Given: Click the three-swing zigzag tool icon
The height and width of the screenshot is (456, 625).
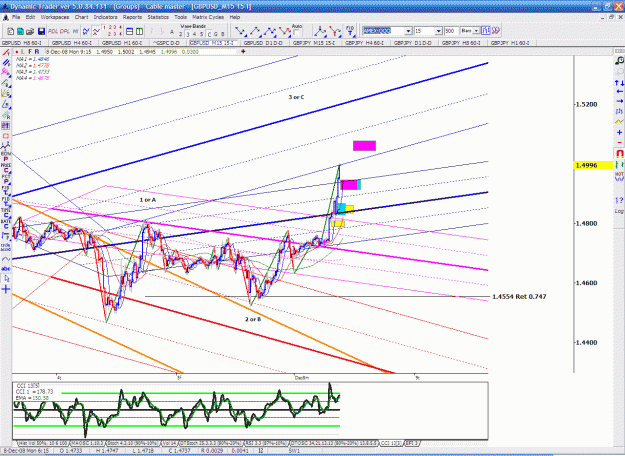Looking at the screenshot, I should pyautogui.click(x=270, y=31).
